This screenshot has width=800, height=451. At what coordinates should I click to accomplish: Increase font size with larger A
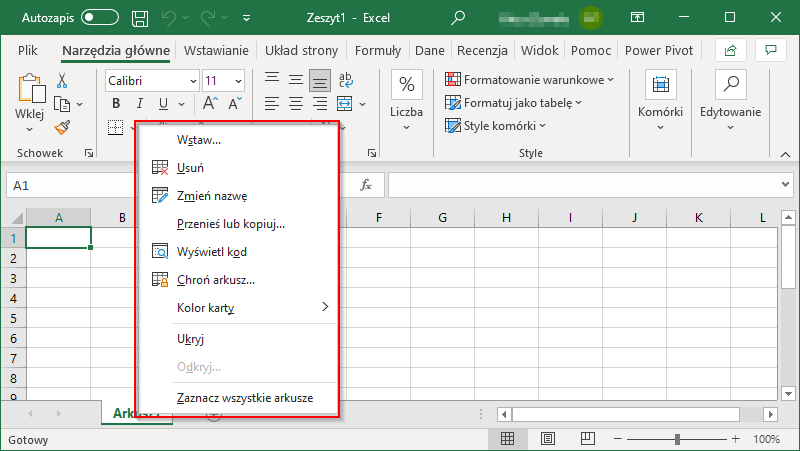coord(210,104)
